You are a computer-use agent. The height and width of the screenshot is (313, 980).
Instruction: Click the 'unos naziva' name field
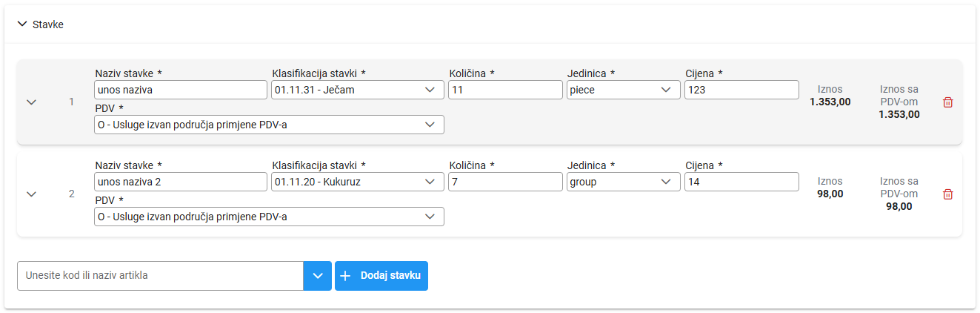[x=180, y=90]
